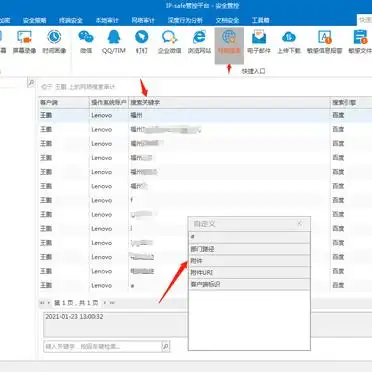This screenshot has height=372, width=372.
Task: Close the 自定义 column popup
Action: [x=299, y=223]
